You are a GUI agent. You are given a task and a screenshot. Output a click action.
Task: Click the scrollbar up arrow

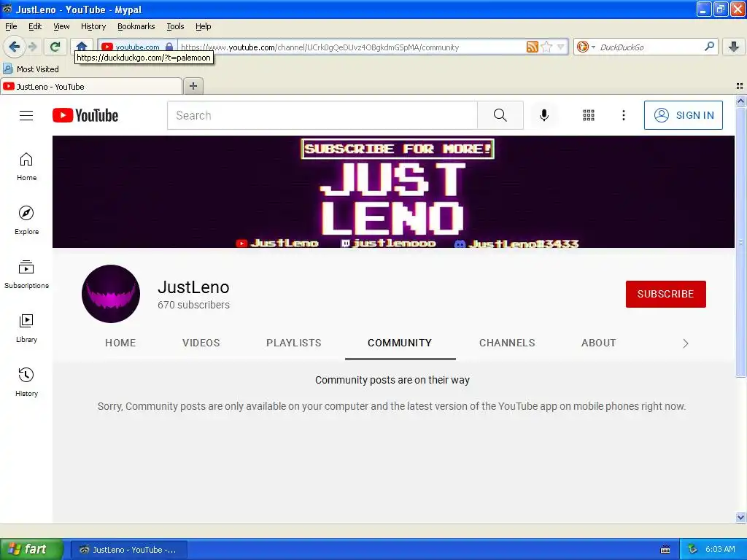pyautogui.click(x=740, y=101)
